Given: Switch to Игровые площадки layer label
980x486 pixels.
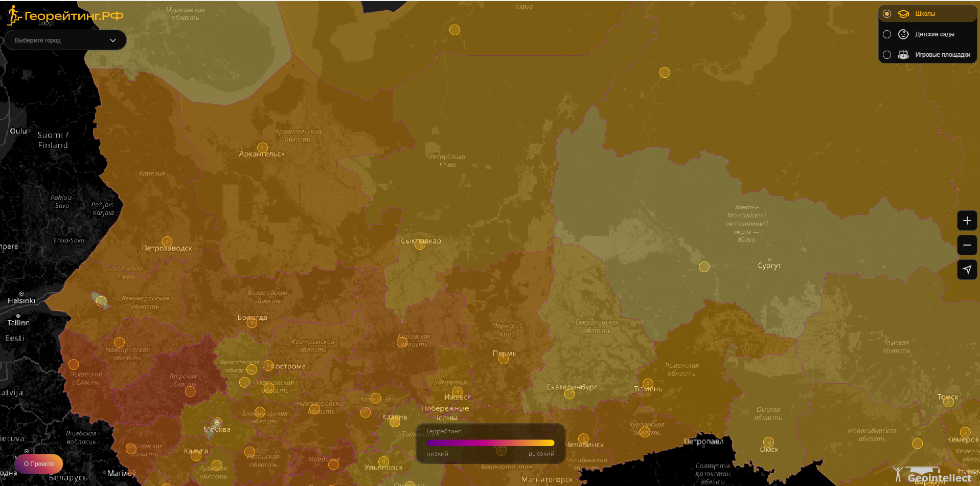Looking at the screenshot, I should (942, 55).
